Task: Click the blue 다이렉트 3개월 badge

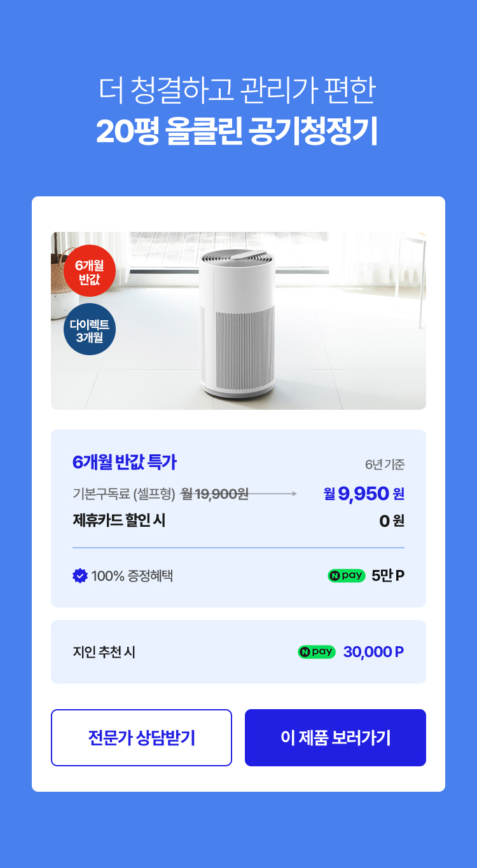Action: (90, 329)
